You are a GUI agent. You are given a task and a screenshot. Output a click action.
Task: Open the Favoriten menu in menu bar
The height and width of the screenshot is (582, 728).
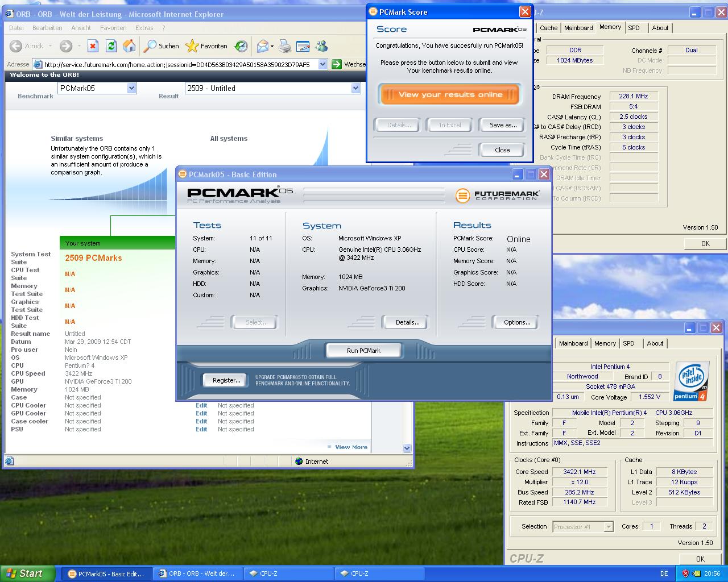[113, 28]
